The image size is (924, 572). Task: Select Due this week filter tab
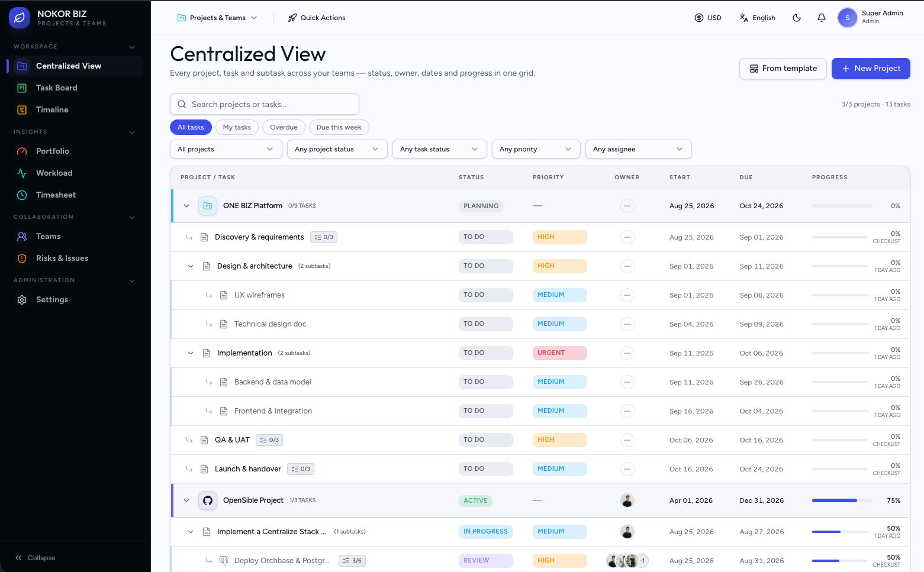click(x=339, y=127)
